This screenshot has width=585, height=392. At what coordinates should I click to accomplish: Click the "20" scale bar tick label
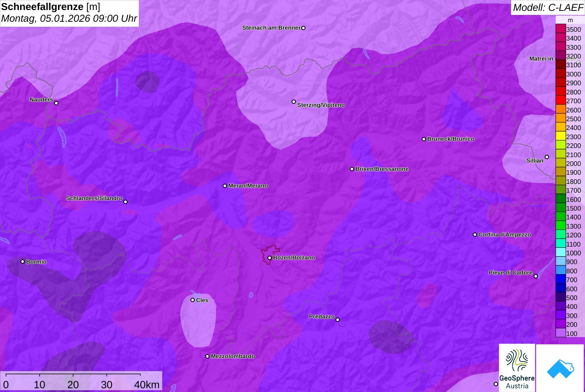coord(73,385)
